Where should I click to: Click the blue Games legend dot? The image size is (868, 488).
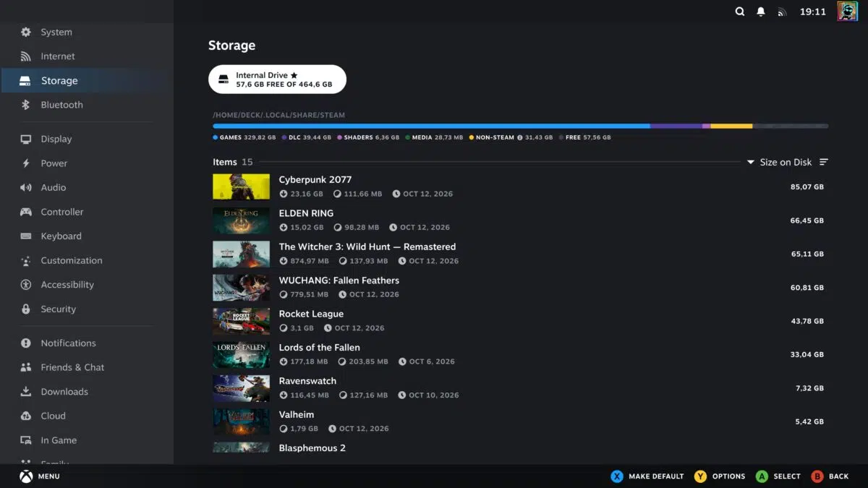point(216,137)
